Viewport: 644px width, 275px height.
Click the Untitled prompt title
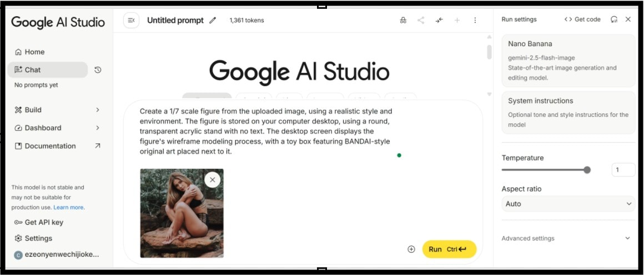[175, 20]
